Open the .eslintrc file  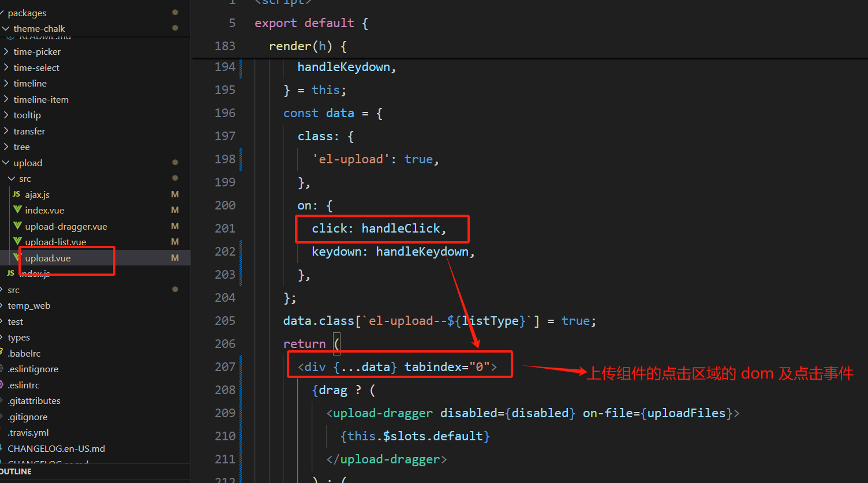[x=24, y=385]
